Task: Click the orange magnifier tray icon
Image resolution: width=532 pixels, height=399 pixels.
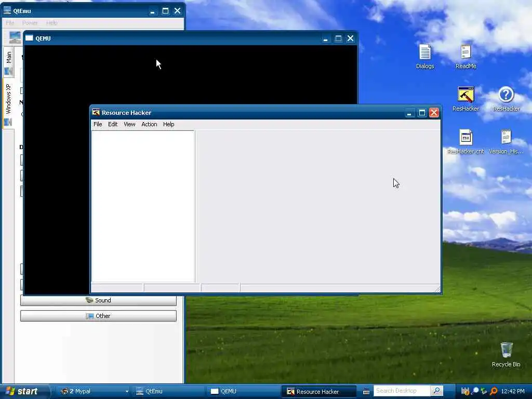Action: 494,391
